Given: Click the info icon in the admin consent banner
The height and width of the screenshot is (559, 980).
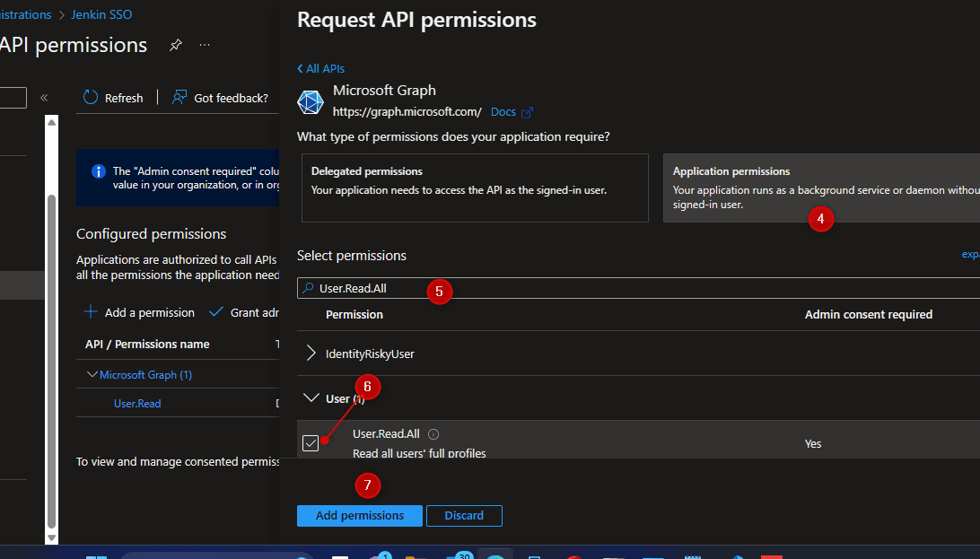Looking at the screenshot, I should tap(98, 171).
